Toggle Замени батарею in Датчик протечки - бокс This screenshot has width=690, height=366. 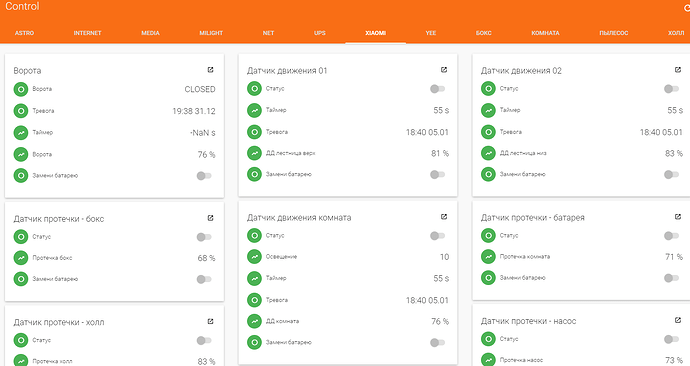pos(204,279)
